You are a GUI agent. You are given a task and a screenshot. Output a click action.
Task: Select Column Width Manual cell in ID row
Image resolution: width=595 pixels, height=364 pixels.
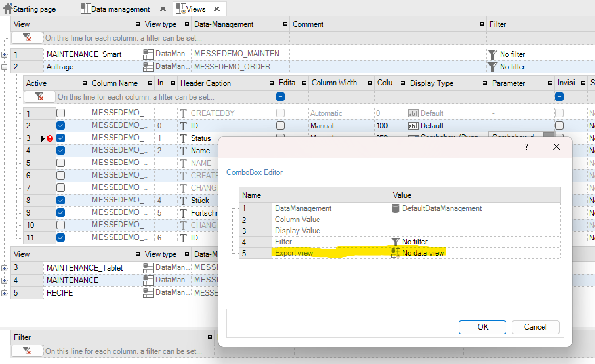click(341, 126)
